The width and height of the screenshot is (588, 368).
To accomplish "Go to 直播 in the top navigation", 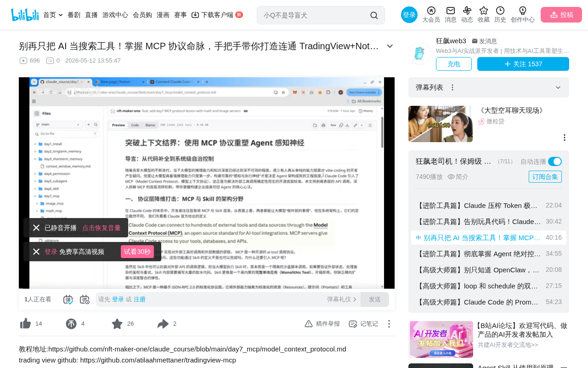I will (91, 15).
